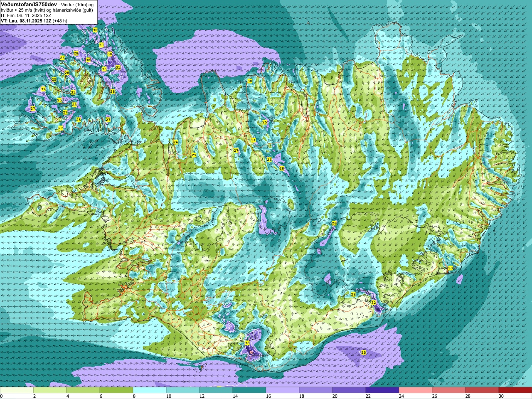The width and height of the screenshot is (532, 399).
Task: Click the legend tick label "14"
Action: (x=235, y=396)
